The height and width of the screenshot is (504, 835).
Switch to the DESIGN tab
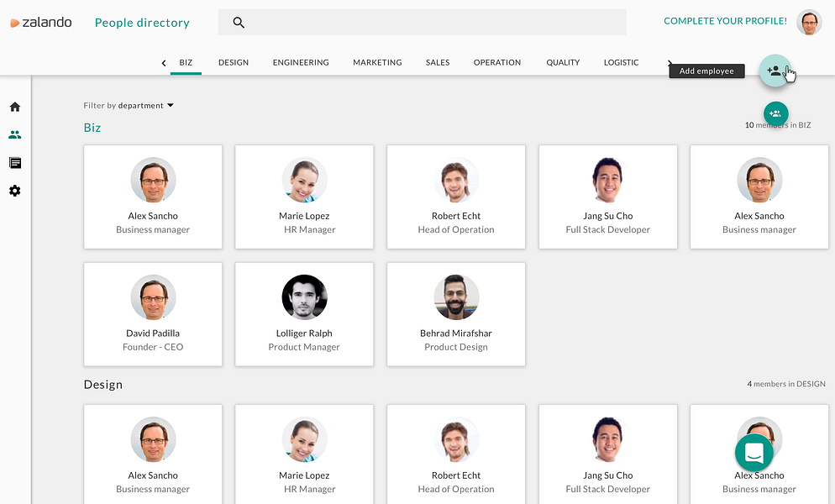[x=234, y=62]
